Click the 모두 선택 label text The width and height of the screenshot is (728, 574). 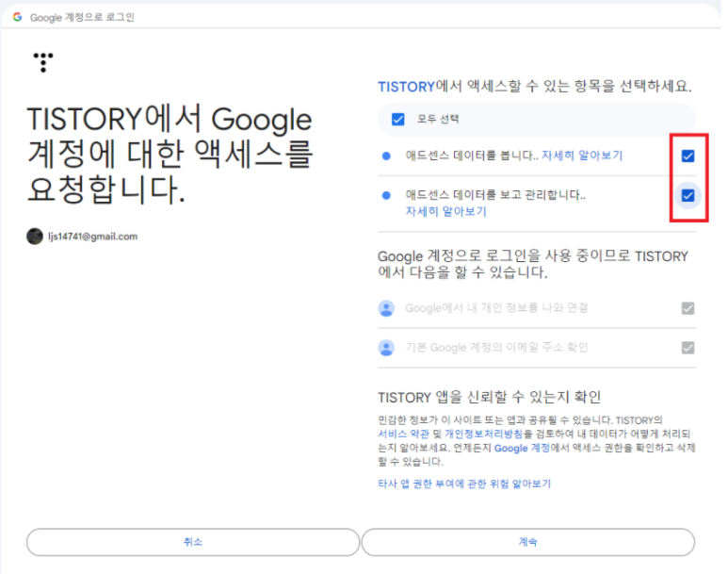pos(437,119)
